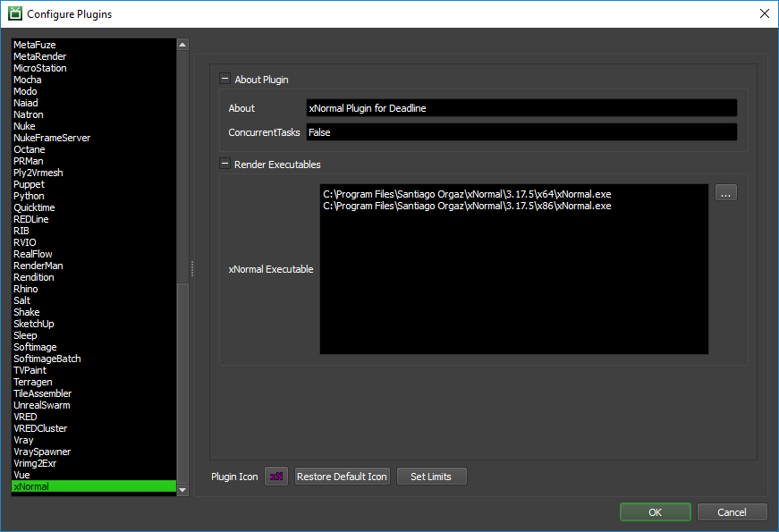Click the About text field
The image size is (779, 532).
click(x=521, y=108)
